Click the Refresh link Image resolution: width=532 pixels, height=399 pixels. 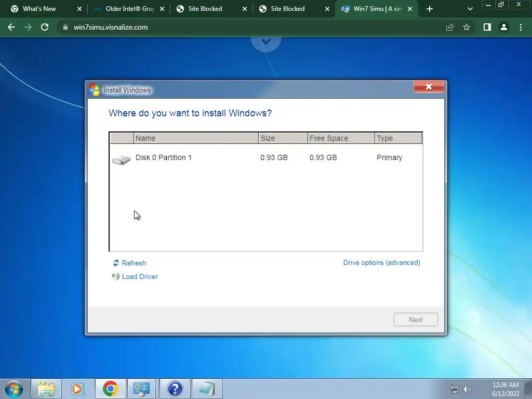click(x=134, y=263)
